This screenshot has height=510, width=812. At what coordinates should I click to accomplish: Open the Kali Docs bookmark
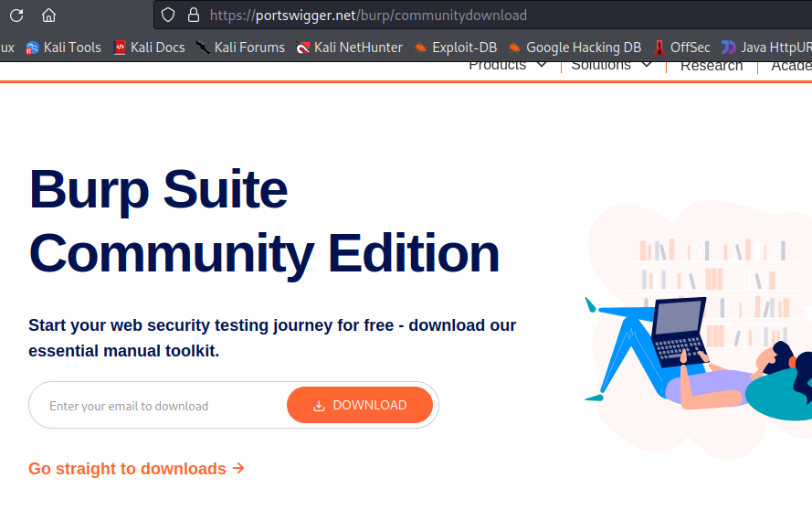149,48
